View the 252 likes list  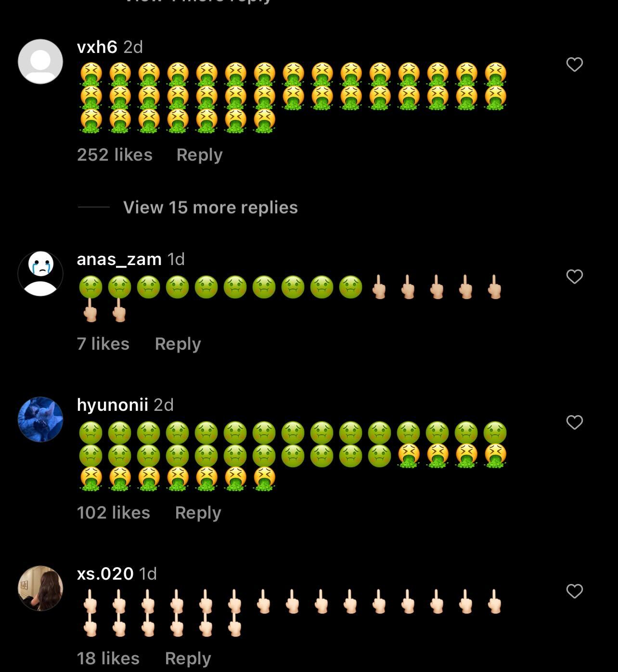[115, 155]
